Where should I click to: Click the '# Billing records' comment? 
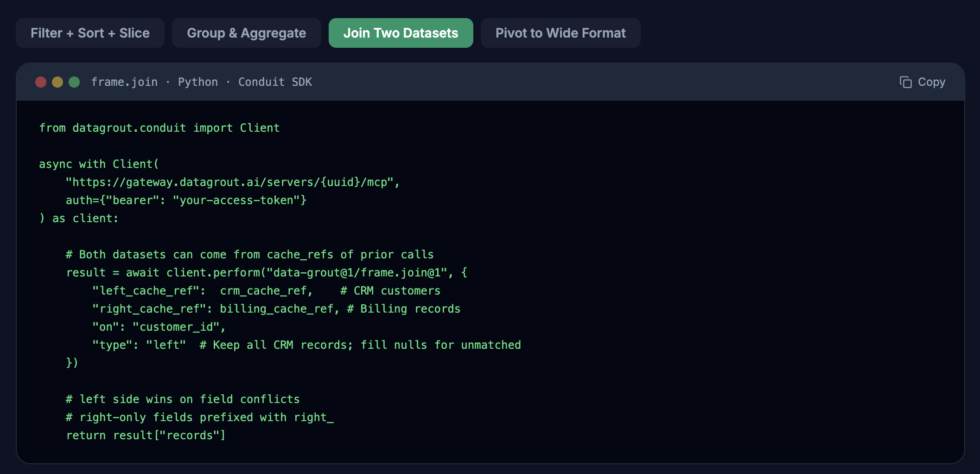pyautogui.click(x=404, y=309)
